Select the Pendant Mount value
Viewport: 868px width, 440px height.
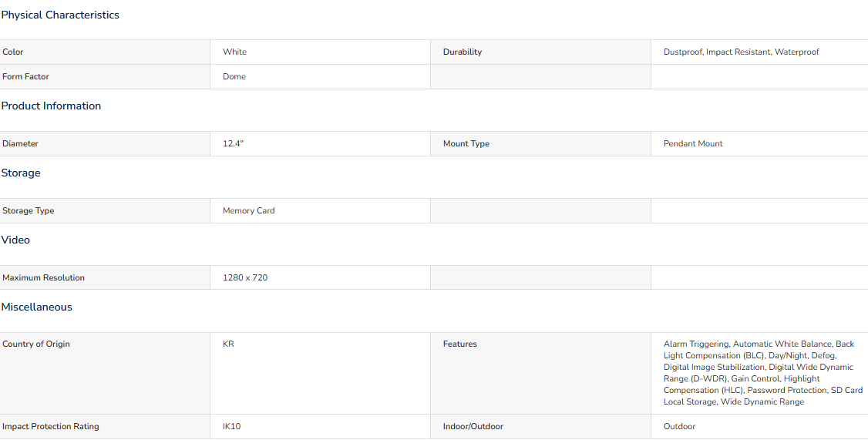[693, 143]
